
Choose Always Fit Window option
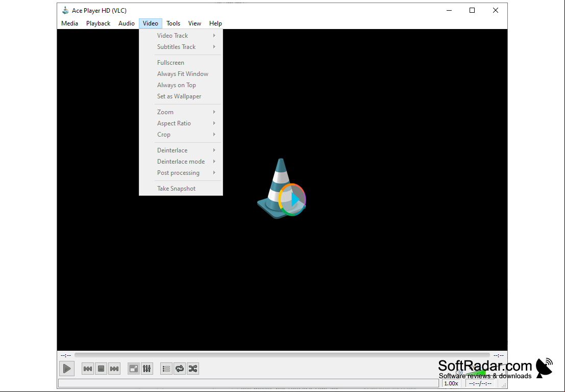click(x=181, y=74)
